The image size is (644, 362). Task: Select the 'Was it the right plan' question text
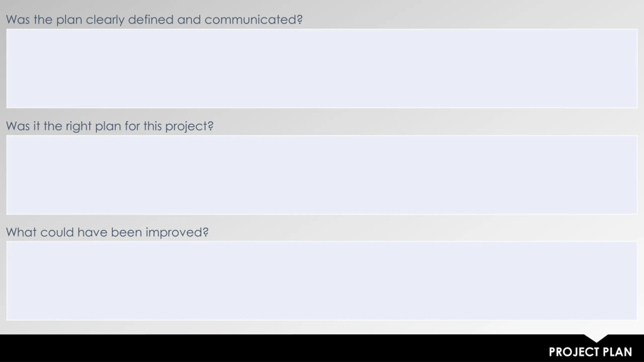point(110,126)
